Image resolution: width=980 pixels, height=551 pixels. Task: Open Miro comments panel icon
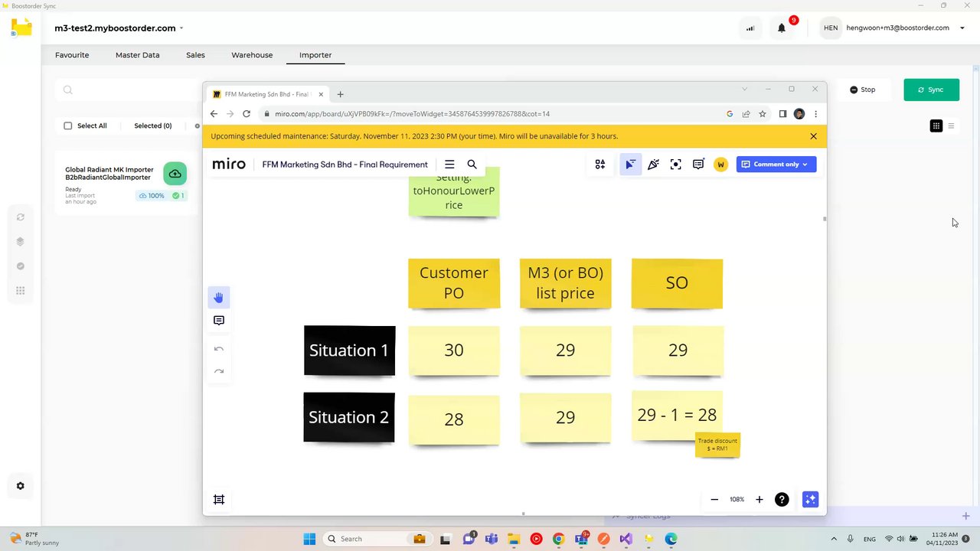pyautogui.click(x=698, y=165)
